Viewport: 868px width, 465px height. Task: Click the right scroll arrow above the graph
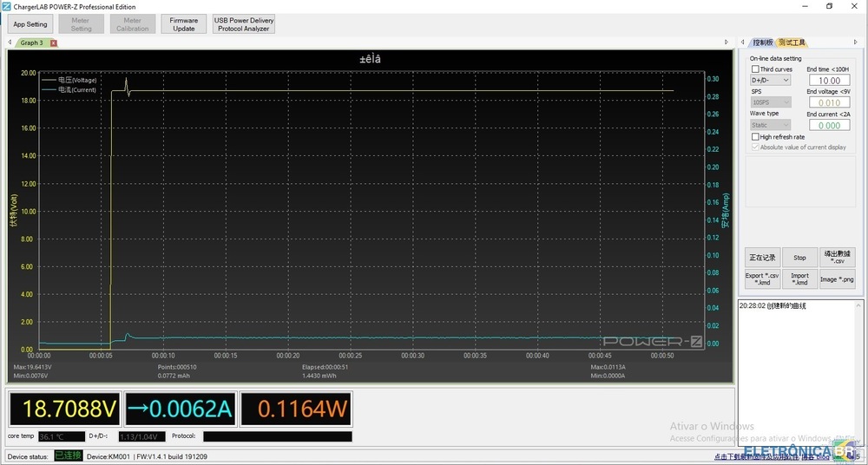[727, 43]
